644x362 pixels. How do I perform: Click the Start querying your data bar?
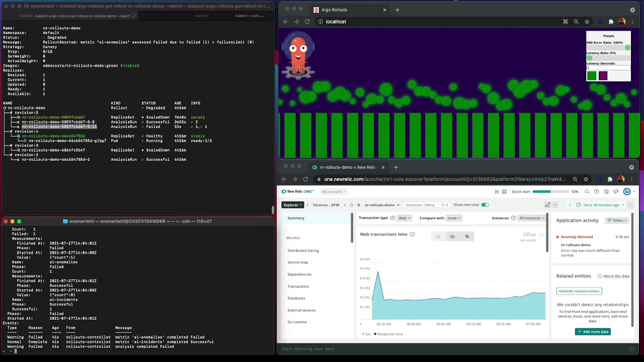click(457, 348)
